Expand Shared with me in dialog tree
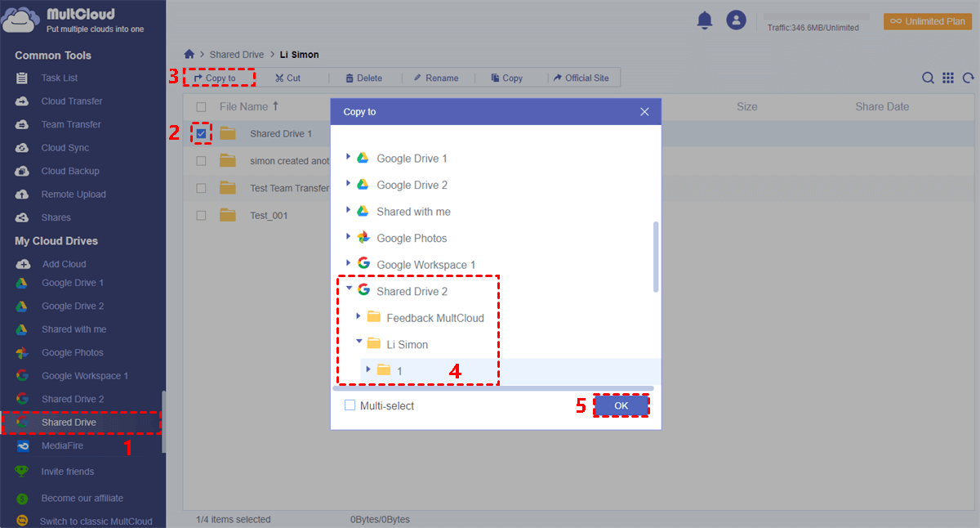Screen dimensions: 980x528 [x=349, y=209]
